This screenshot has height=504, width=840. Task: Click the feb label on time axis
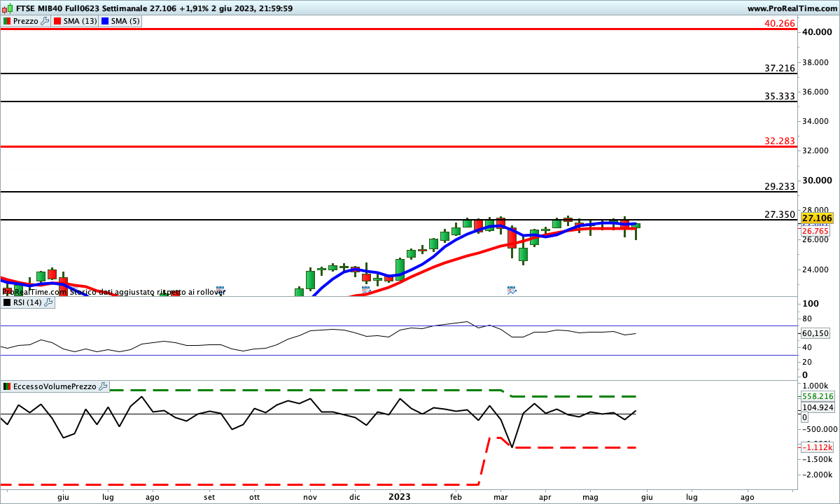(456, 497)
